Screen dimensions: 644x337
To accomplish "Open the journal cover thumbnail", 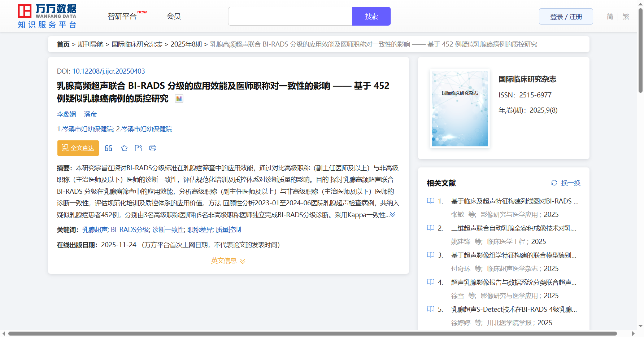I will point(460,109).
